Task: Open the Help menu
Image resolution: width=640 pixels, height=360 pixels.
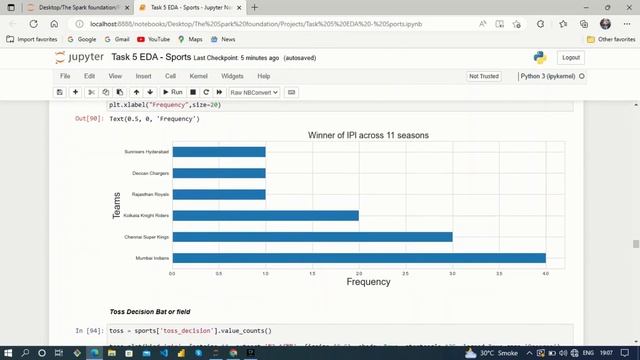Action: 264,76
